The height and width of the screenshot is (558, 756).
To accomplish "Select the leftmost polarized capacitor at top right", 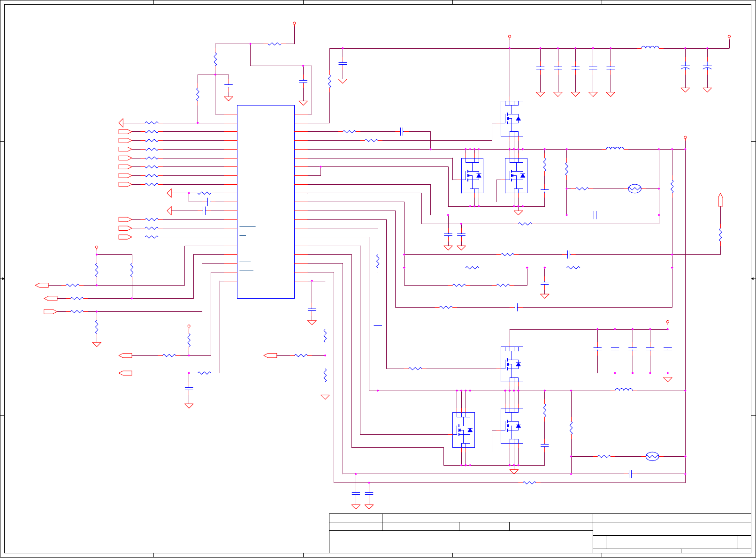I will pyautogui.click(x=685, y=68).
